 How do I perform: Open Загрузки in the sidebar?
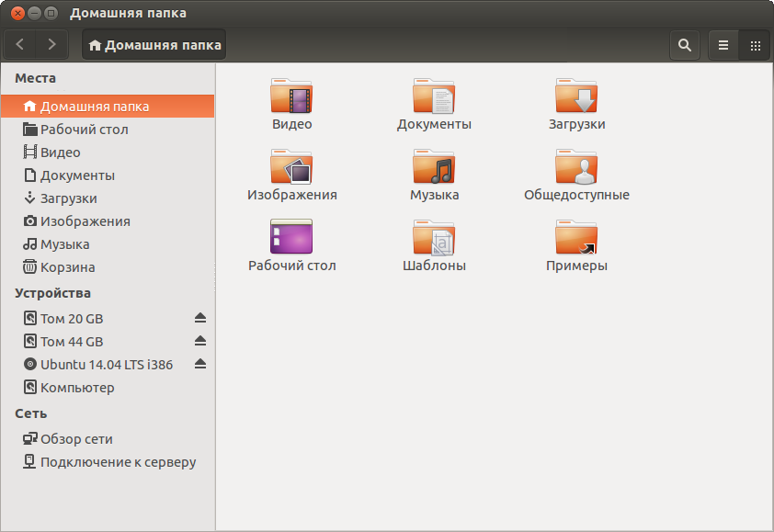[x=108, y=198]
